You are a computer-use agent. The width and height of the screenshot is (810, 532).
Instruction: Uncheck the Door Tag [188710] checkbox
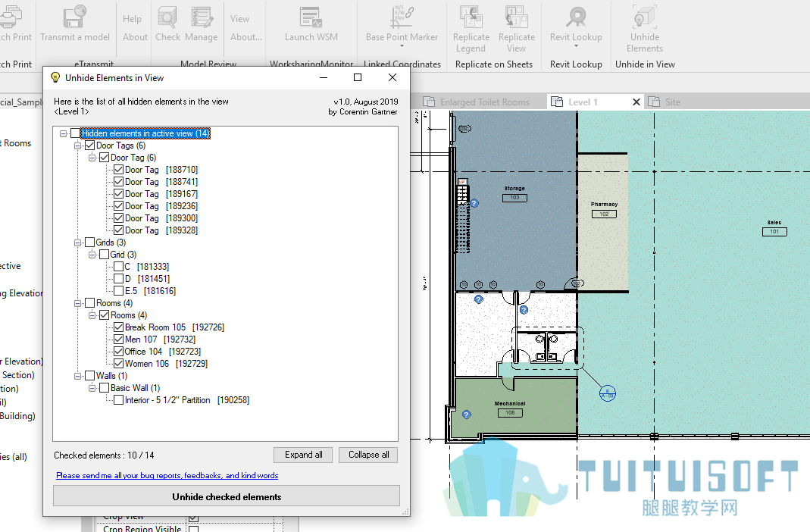point(118,170)
